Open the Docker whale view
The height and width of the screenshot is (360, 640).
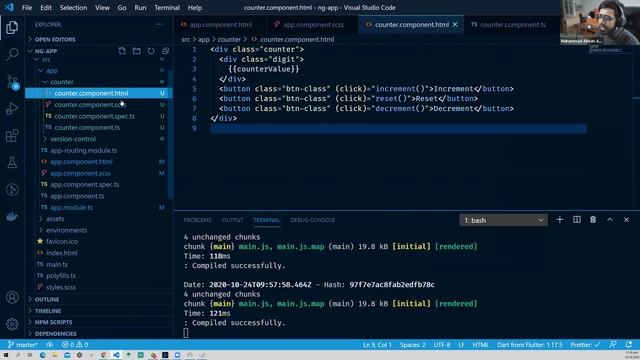(12, 216)
